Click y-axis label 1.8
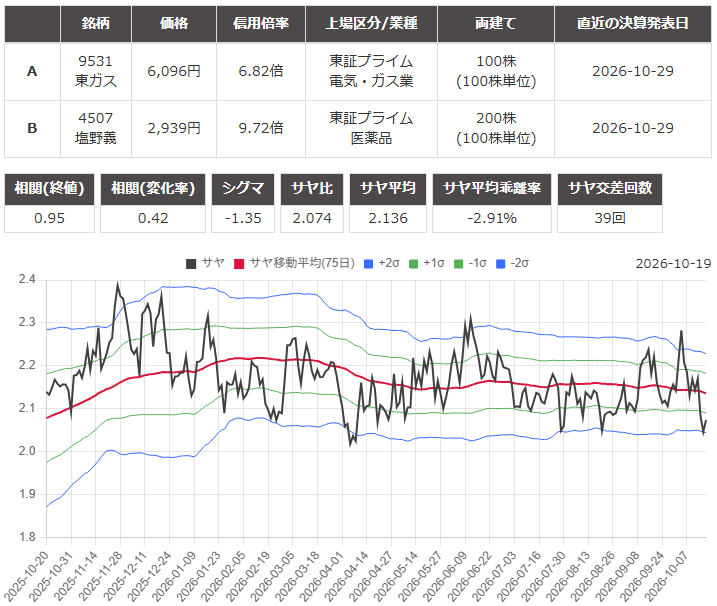Image resolution: width=717 pixels, height=606 pixels. tap(27, 537)
